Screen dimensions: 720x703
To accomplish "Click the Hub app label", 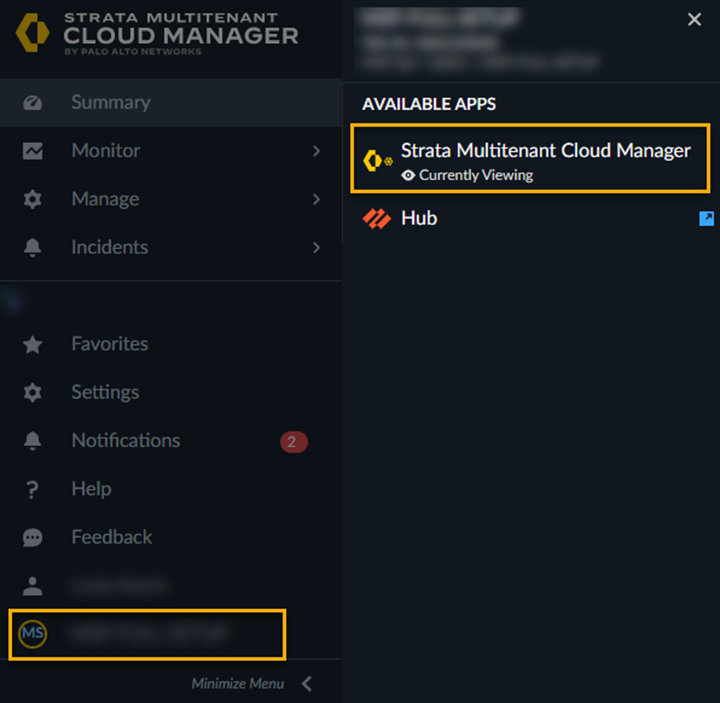I will click(x=419, y=219).
